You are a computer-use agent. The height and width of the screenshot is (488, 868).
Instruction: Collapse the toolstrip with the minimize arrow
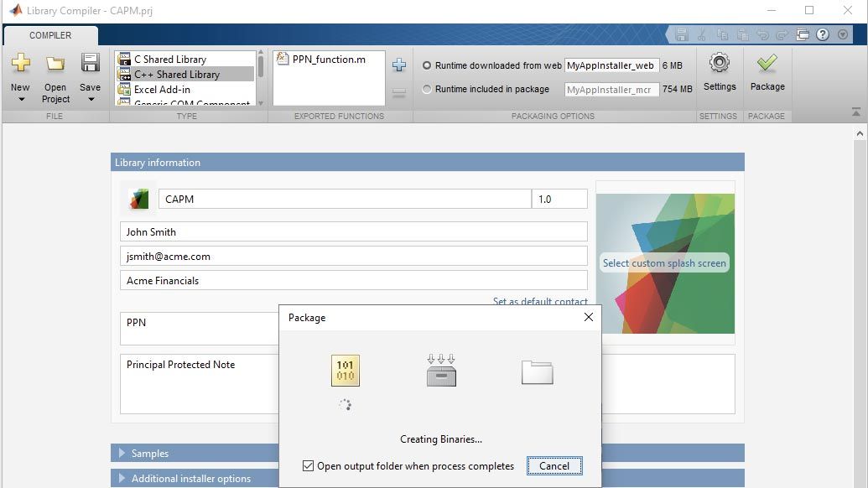click(x=855, y=112)
